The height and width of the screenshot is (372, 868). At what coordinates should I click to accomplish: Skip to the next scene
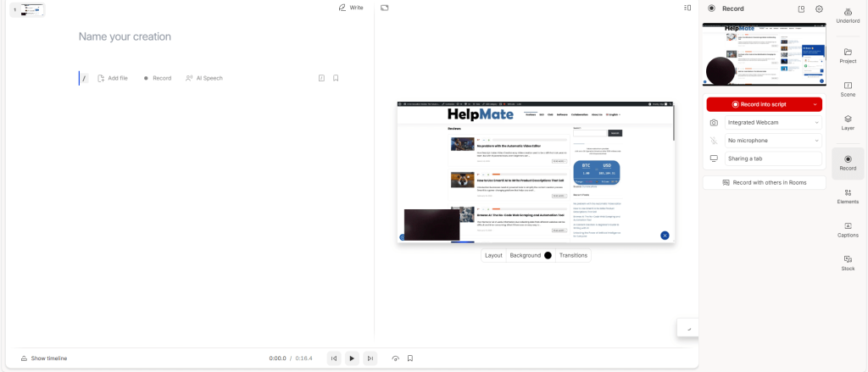pyautogui.click(x=370, y=358)
